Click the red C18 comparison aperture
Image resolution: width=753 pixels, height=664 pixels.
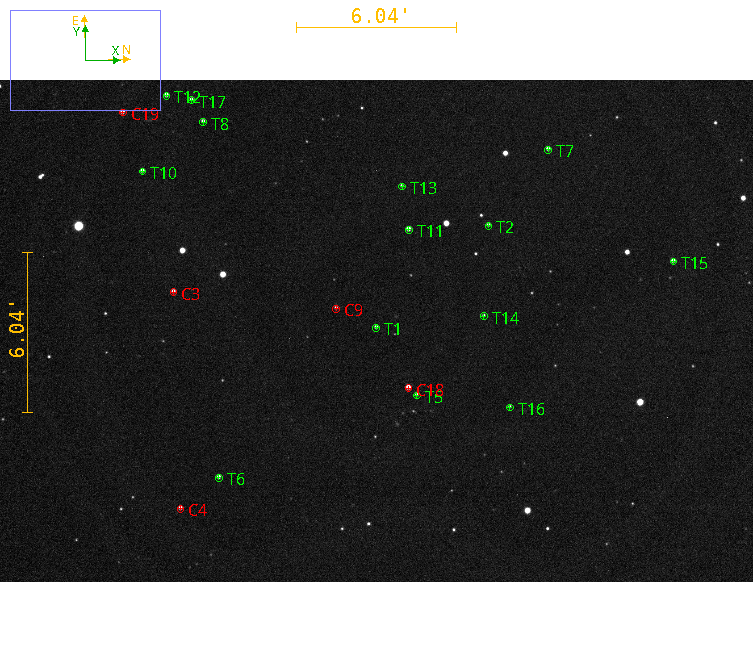[408, 387]
